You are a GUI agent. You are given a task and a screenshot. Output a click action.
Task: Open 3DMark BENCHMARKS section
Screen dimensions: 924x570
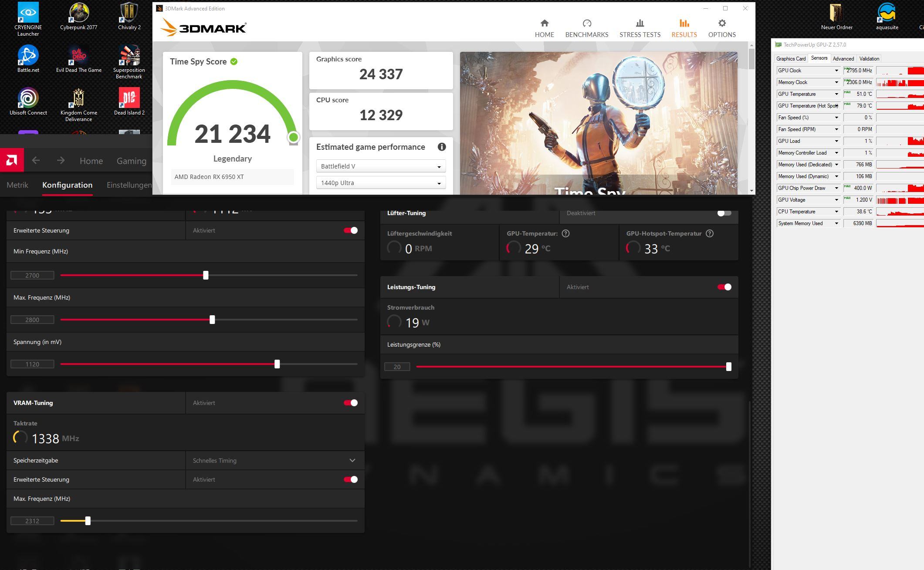pyautogui.click(x=587, y=28)
